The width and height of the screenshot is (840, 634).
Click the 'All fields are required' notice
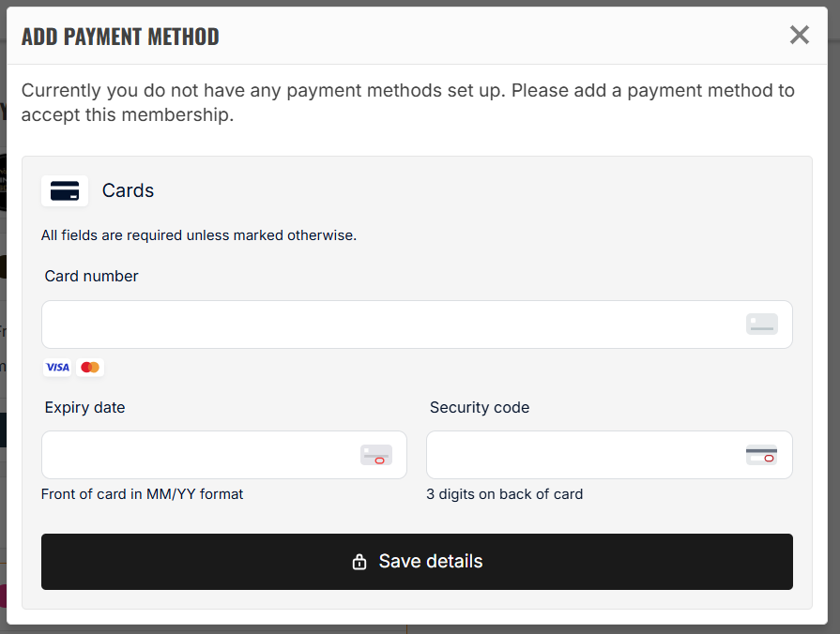coord(199,235)
